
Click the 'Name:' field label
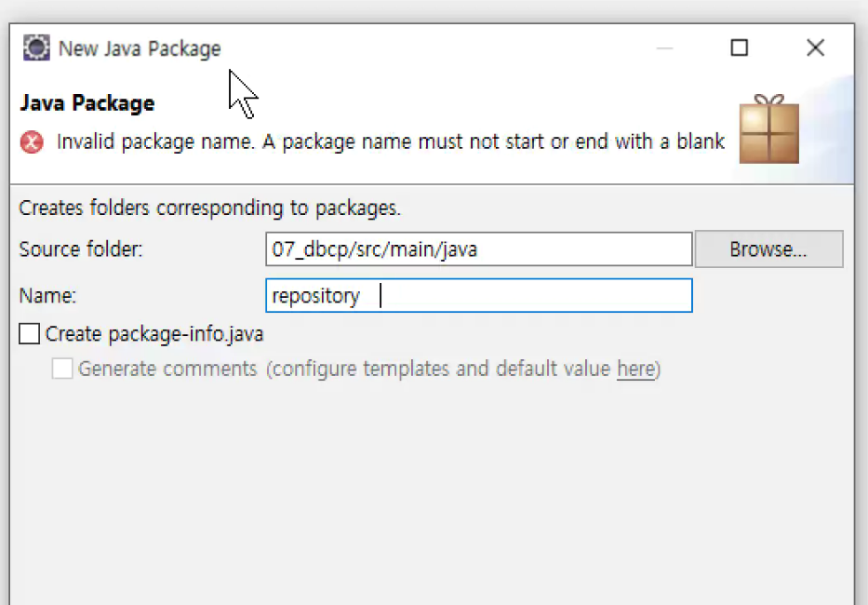point(47,295)
